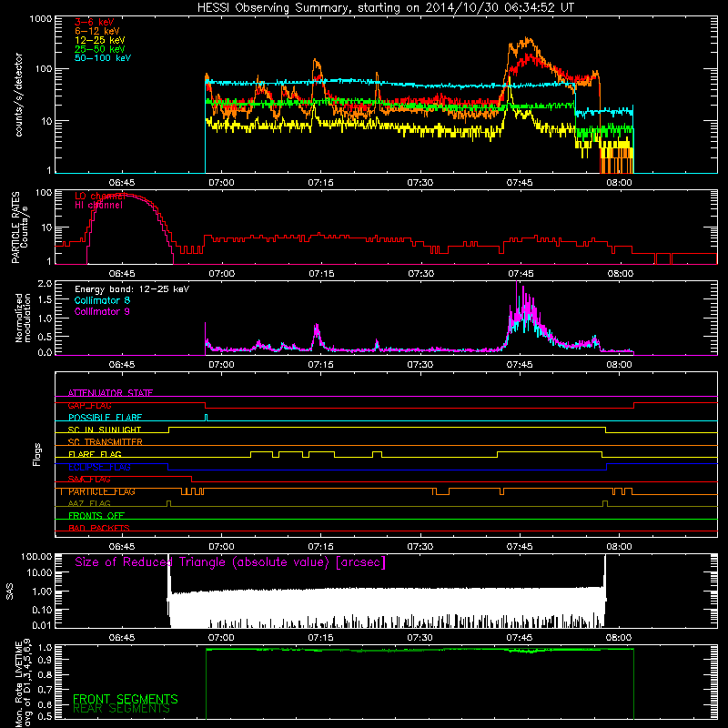Click the 0.7 tick on livetime axis
This screenshot has width=728, height=728.
[x=45, y=690]
